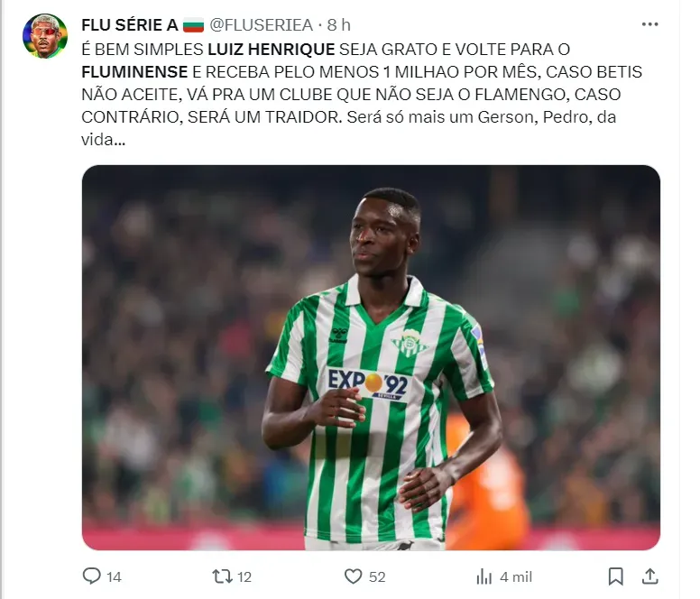The image size is (700, 599).
Task: Click the repost arrows icon
Action: click(222, 576)
